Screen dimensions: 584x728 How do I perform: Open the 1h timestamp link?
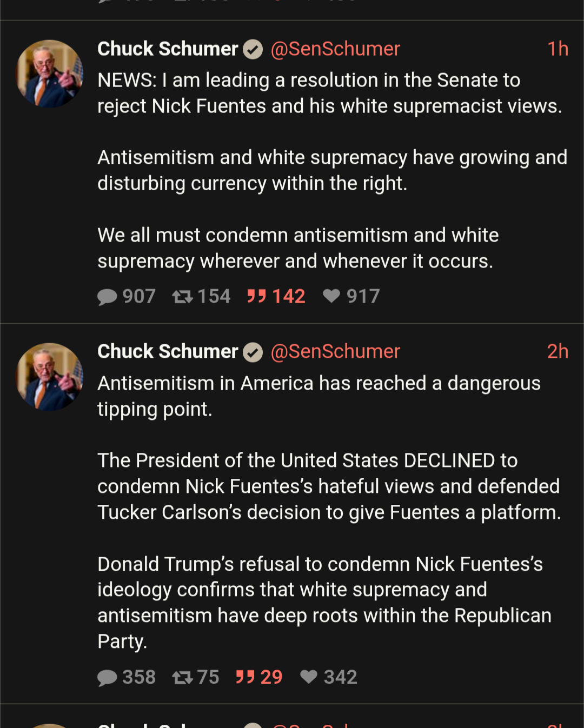point(558,49)
